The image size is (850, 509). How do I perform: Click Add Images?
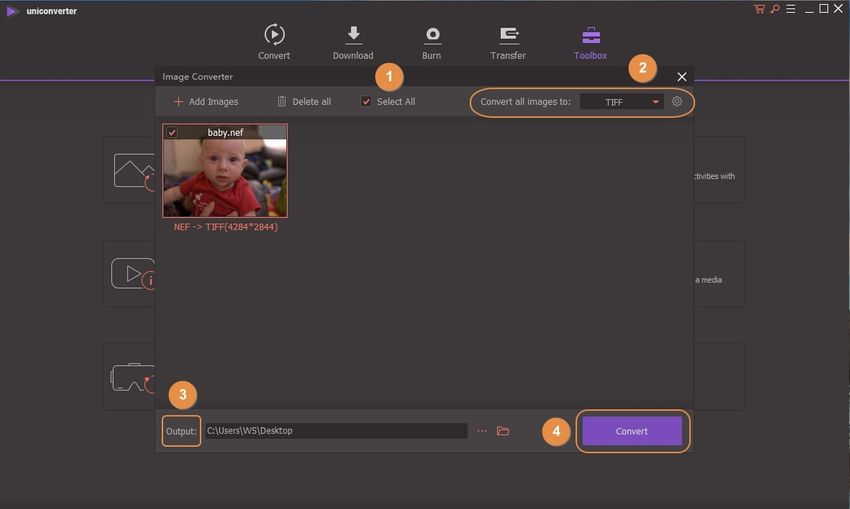[x=206, y=102]
